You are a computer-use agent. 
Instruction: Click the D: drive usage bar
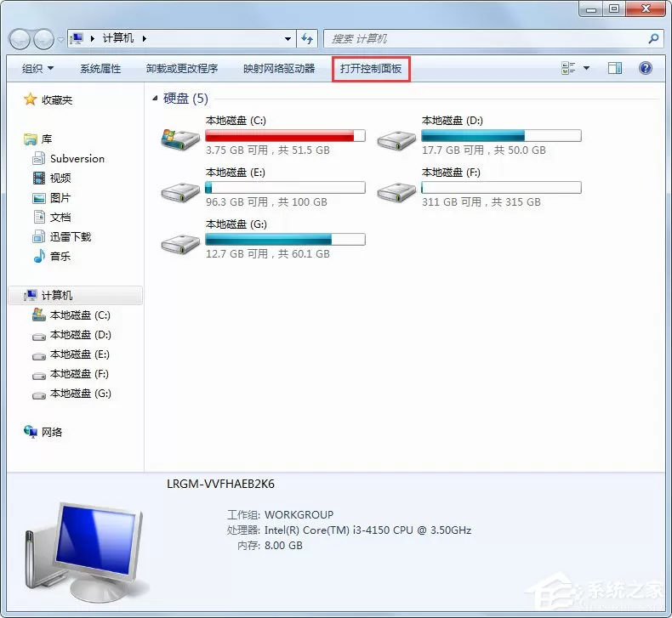click(x=501, y=135)
